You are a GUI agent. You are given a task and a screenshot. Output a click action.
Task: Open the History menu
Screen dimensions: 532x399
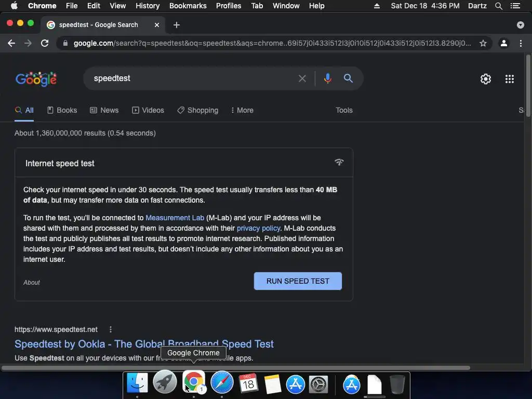(x=148, y=6)
